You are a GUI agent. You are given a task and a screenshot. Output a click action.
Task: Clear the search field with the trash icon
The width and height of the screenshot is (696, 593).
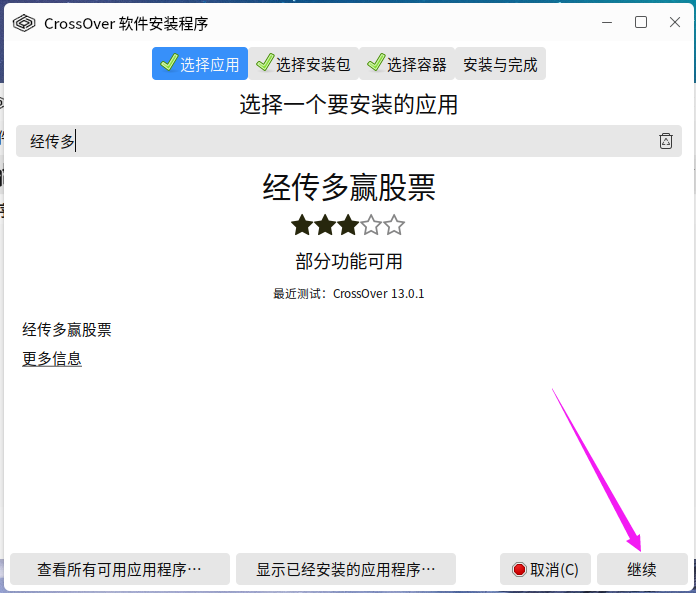(x=665, y=141)
